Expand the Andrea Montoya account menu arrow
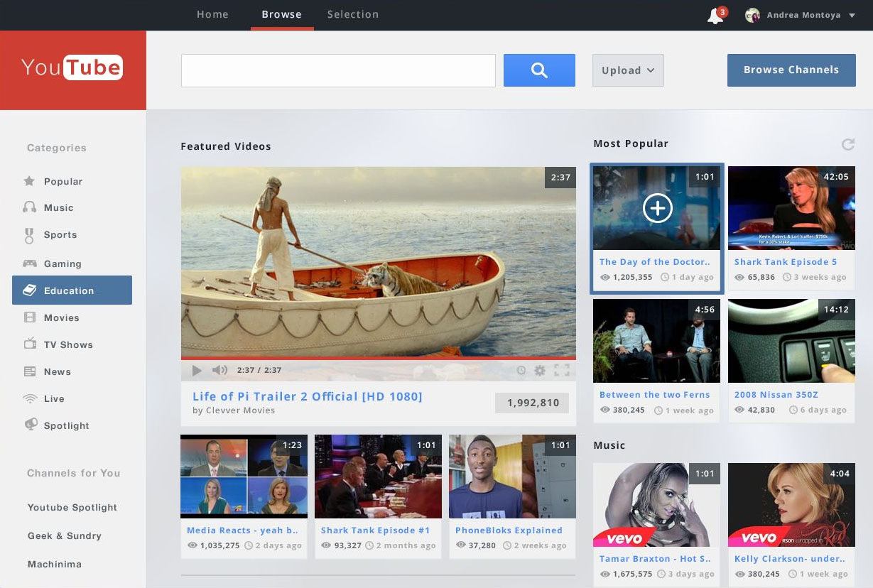This screenshot has height=588, width=873. tap(852, 16)
